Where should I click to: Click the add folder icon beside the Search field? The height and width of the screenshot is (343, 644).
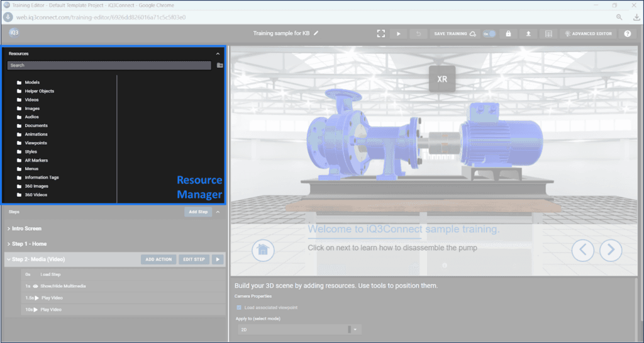[219, 65]
